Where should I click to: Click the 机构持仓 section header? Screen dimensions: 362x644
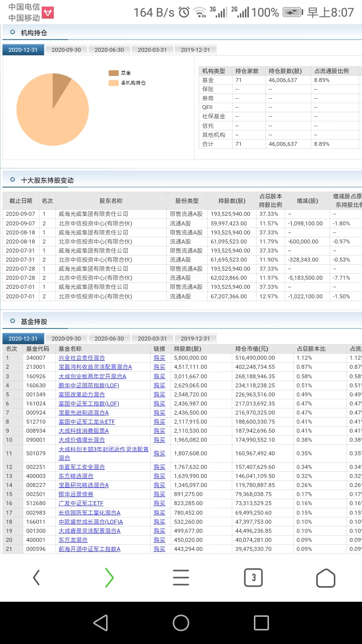[x=34, y=33]
